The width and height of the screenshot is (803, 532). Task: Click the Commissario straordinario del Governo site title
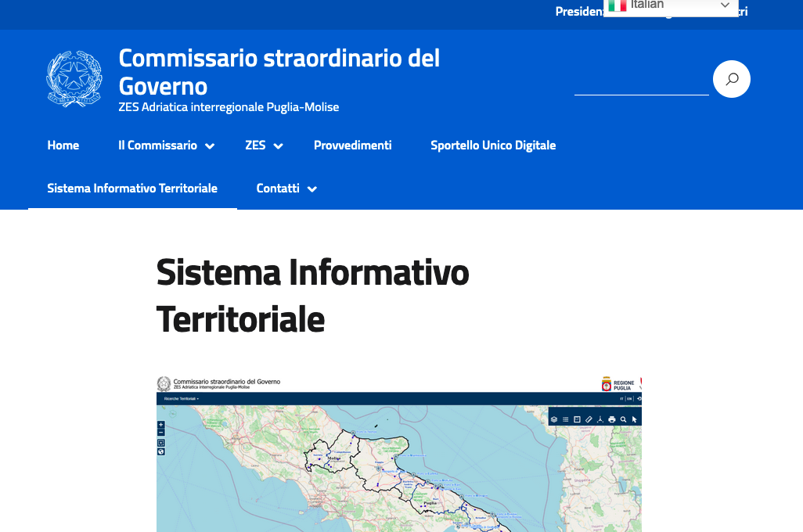[279, 71]
